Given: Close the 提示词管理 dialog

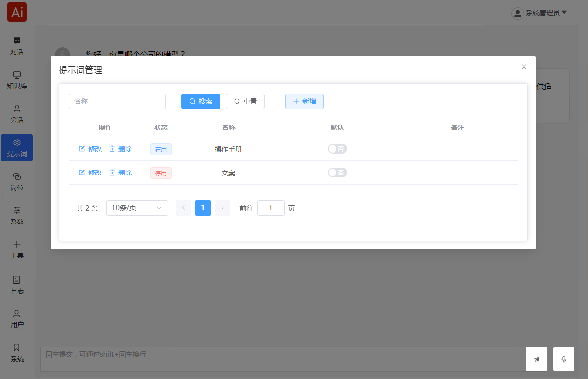Looking at the screenshot, I should click(x=524, y=67).
